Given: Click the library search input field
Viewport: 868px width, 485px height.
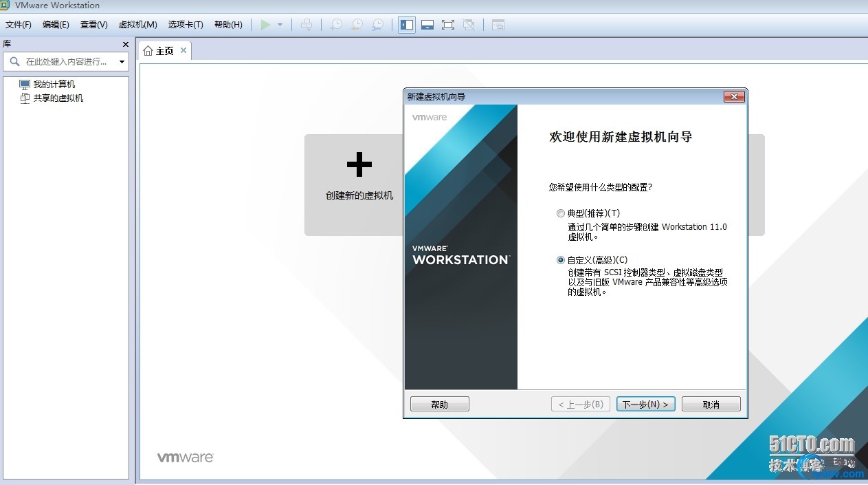Looking at the screenshot, I should pyautogui.click(x=66, y=61).
